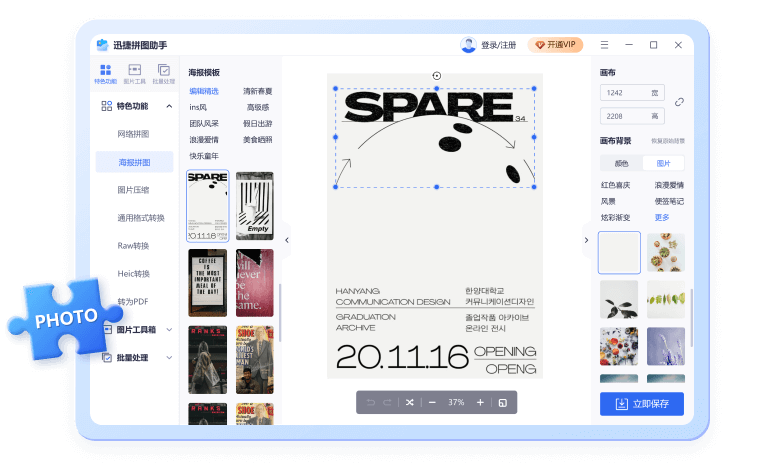Collapse the 特色功能 section chevron

(x=169, y=106)
